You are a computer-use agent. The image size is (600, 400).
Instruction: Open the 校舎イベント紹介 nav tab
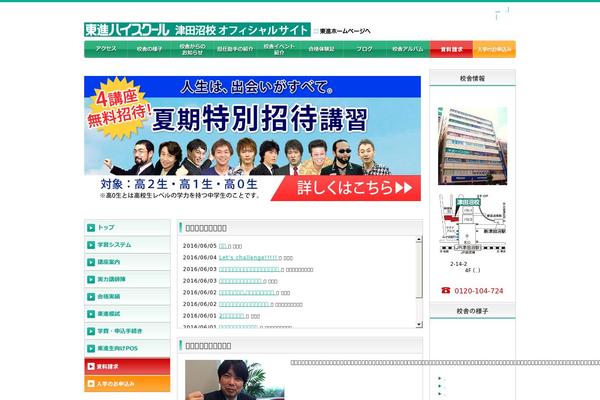click(x=279, y=49)
